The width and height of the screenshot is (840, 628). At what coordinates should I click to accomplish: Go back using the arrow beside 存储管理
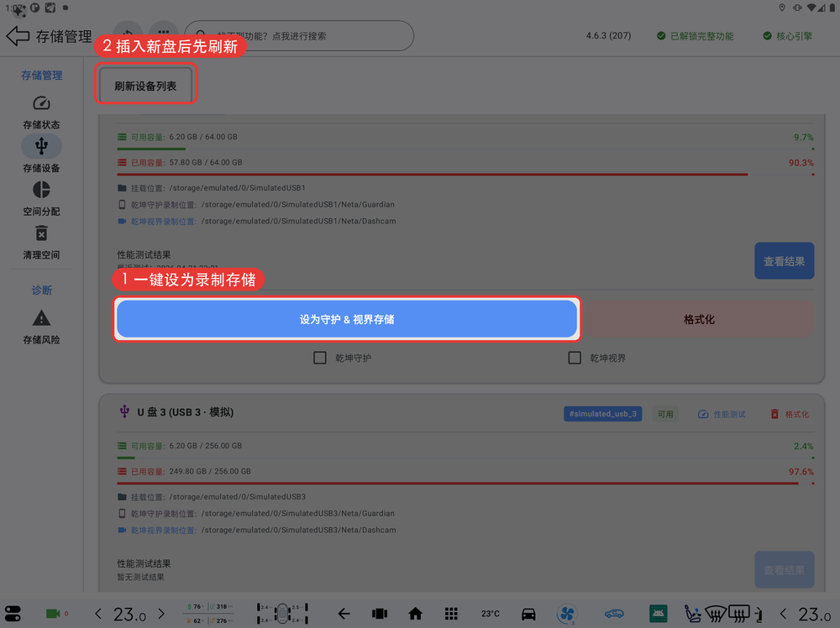[x=18, y=36]
